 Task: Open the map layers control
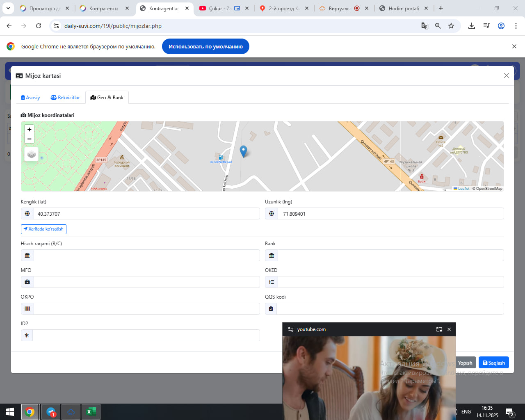pyautogui.click(x=32, y=154)
